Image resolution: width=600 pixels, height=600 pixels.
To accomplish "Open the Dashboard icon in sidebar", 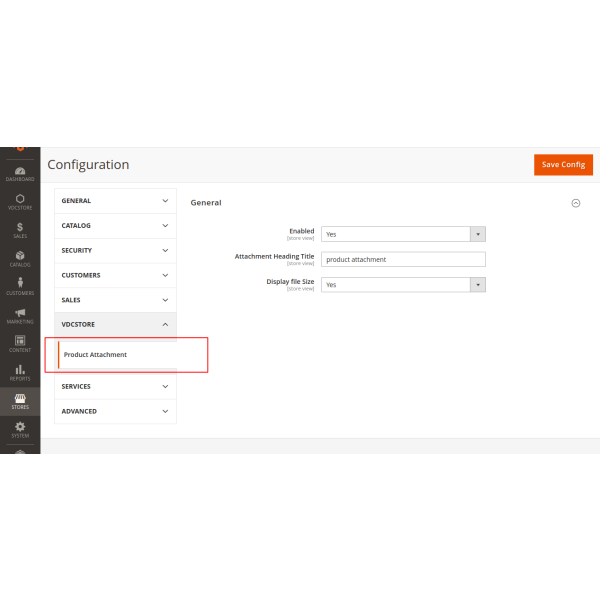I will [x=20, y=171].
